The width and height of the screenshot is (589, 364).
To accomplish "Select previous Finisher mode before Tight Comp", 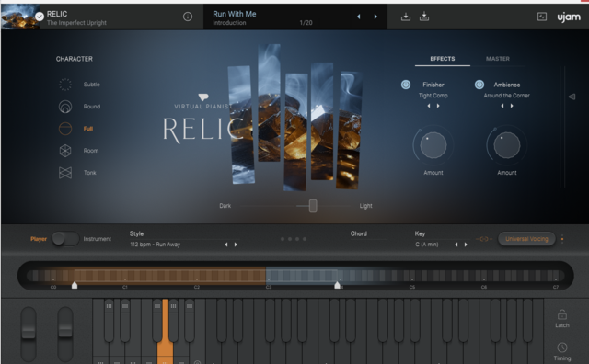I will tap(429, 106).
